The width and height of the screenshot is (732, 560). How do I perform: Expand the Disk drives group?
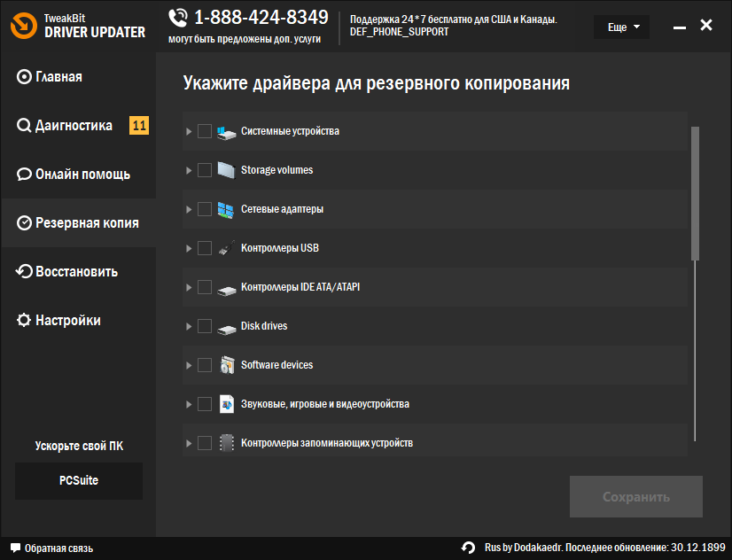pyautogui.click(x=189, y=326)
